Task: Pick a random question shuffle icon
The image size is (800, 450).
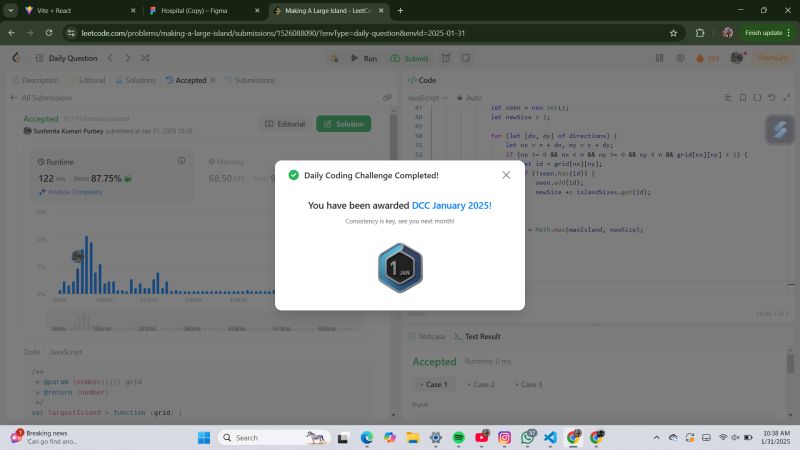Action: (145, 58)
